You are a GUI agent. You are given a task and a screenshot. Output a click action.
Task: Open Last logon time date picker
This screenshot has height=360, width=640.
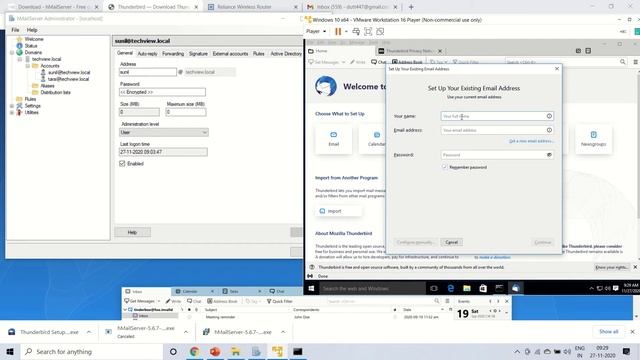[x=163, y=152]
